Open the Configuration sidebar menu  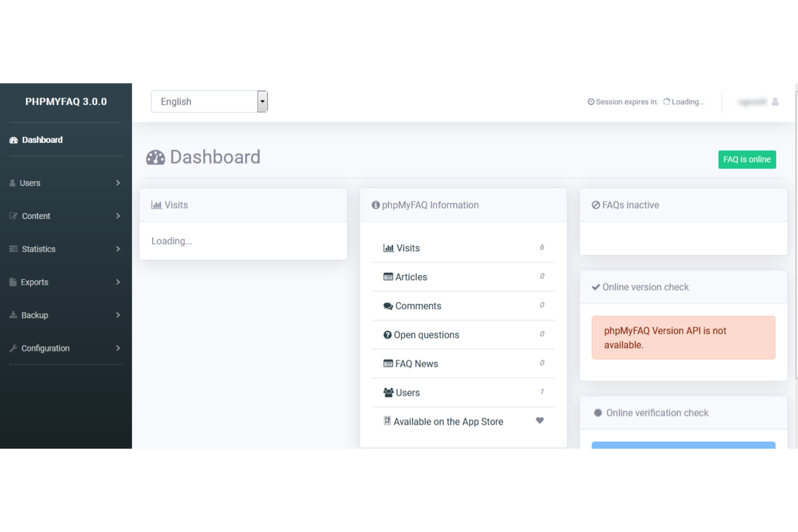(66, 348)
